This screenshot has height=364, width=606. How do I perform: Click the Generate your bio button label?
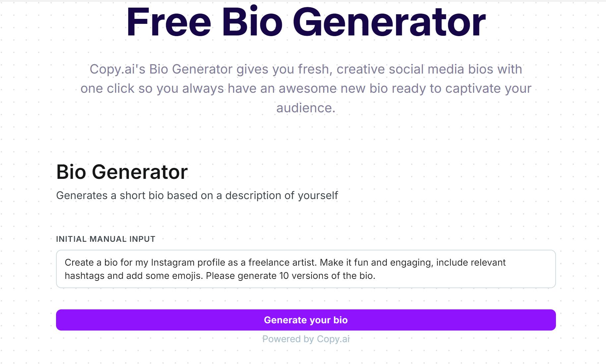(305, 320)
